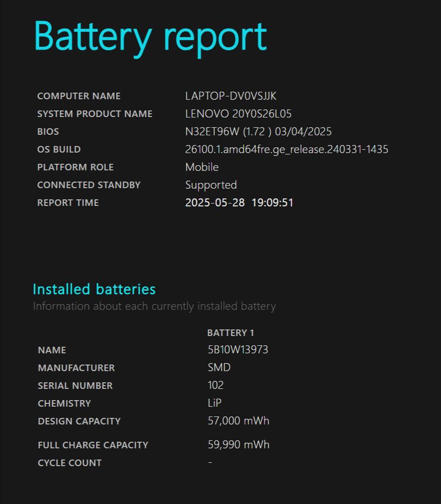Click the Installed batteries section heading

[94, 289]
